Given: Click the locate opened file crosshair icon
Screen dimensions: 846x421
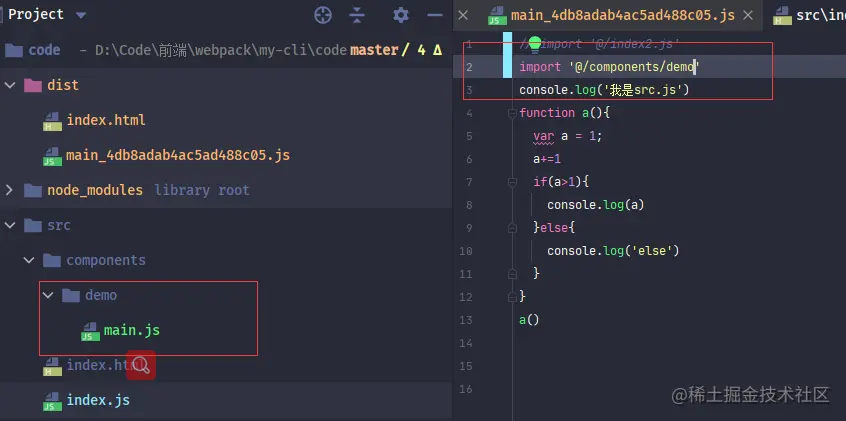Looking at the screenshot, I should click(x=323, y=15).
